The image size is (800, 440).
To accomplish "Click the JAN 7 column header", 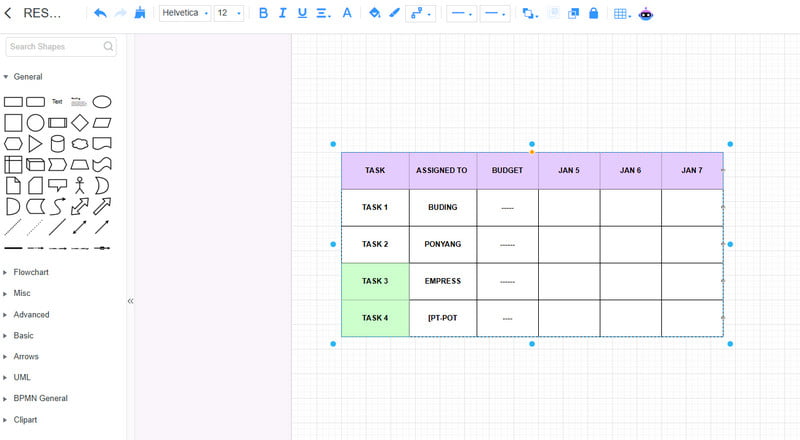I will (x=692, y=171).
